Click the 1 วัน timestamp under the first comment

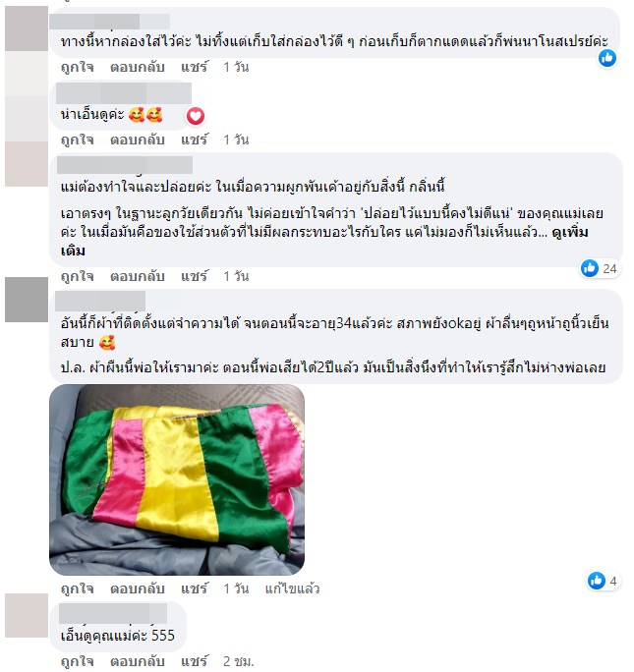tap(236, 67)
